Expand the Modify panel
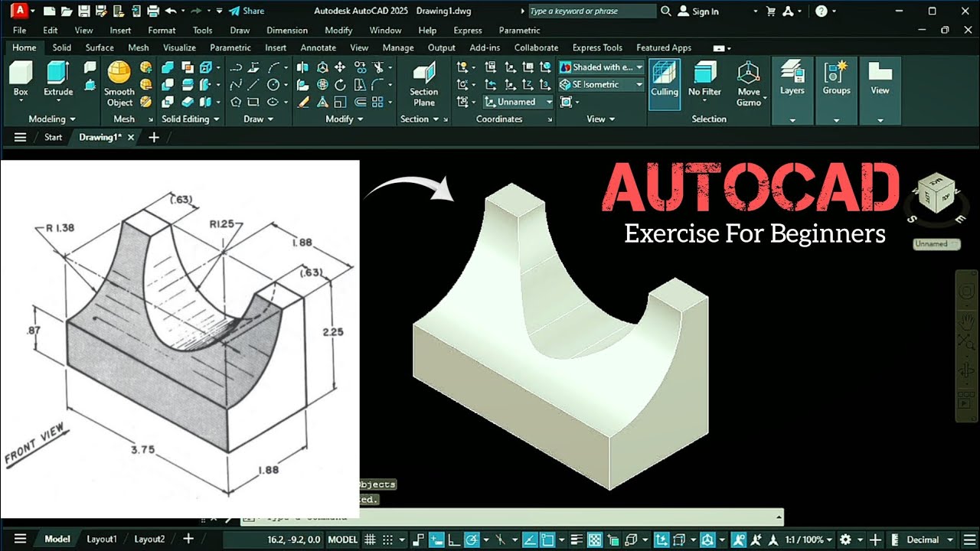The image size is (980, 551). [x=345, y=119]
